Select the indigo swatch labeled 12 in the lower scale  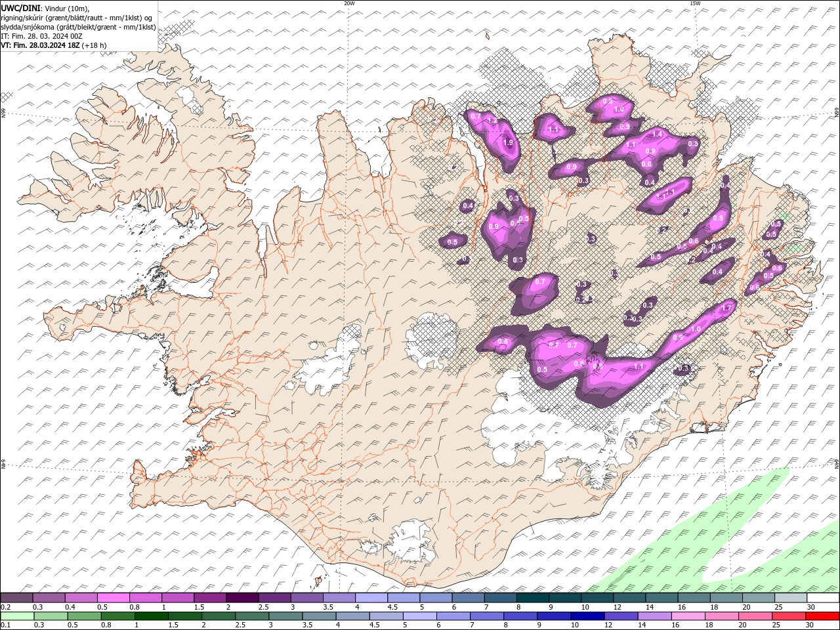coord(620,616)
